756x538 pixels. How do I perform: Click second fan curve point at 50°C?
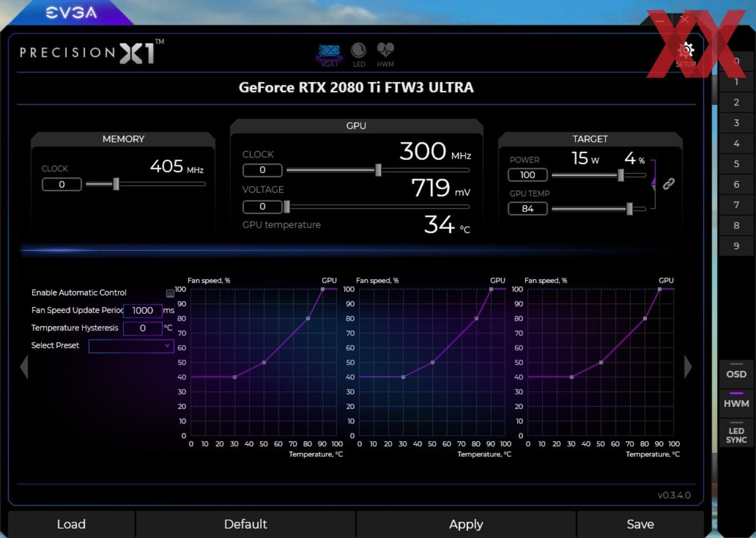click(x=432, y=362)
